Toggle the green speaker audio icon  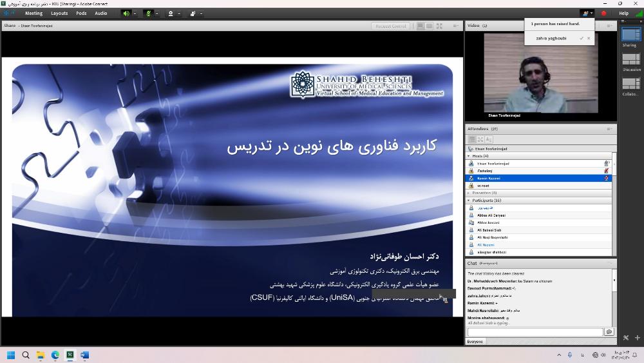(126, 13)
